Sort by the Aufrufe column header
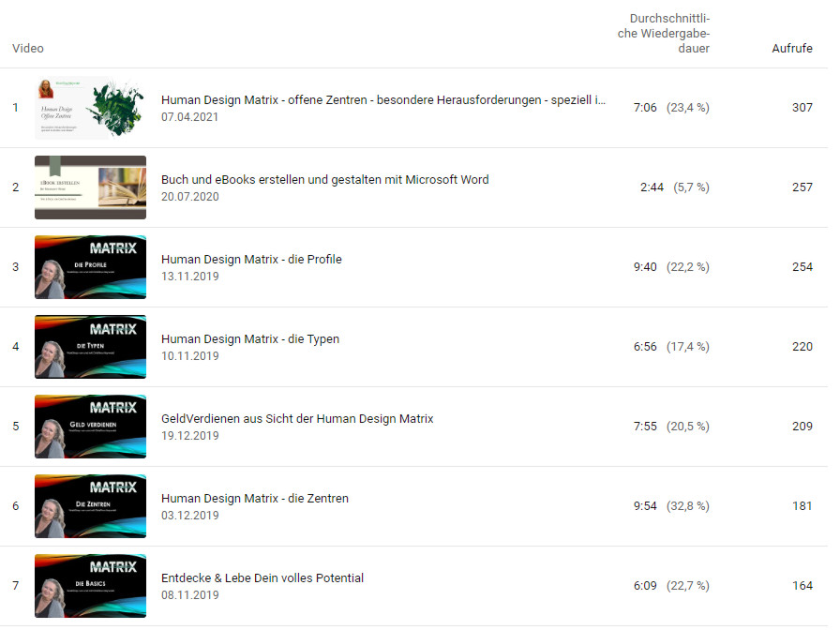Viewport: 840px width, 630px height. (x=791, y=49)
